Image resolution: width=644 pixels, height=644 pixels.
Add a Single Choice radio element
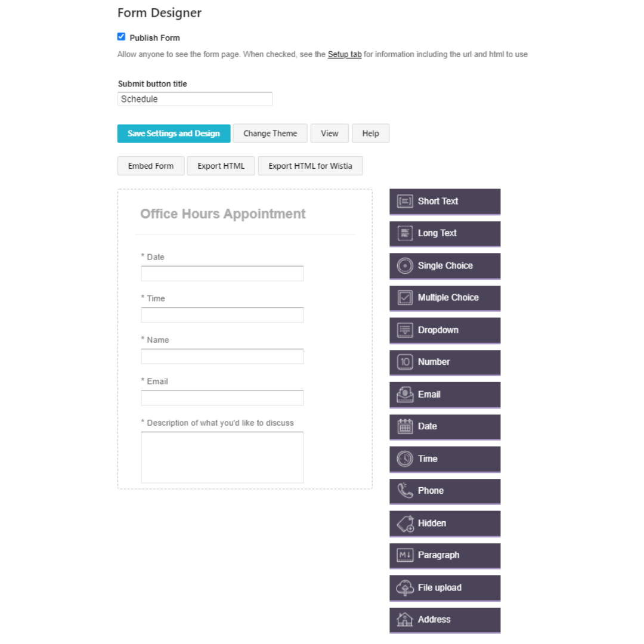[445, 266]
